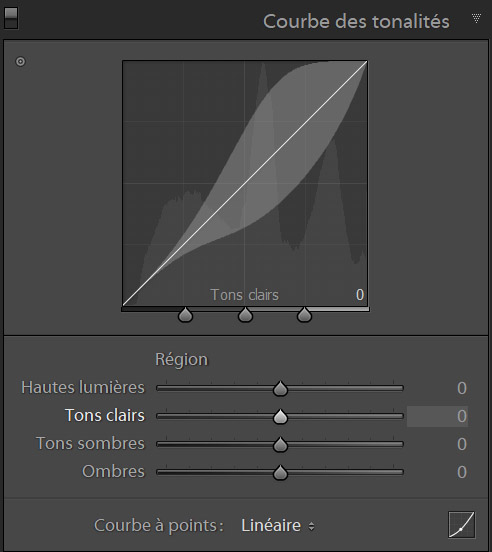Click the tone curve graph line
492x552 pixels.
245,183
